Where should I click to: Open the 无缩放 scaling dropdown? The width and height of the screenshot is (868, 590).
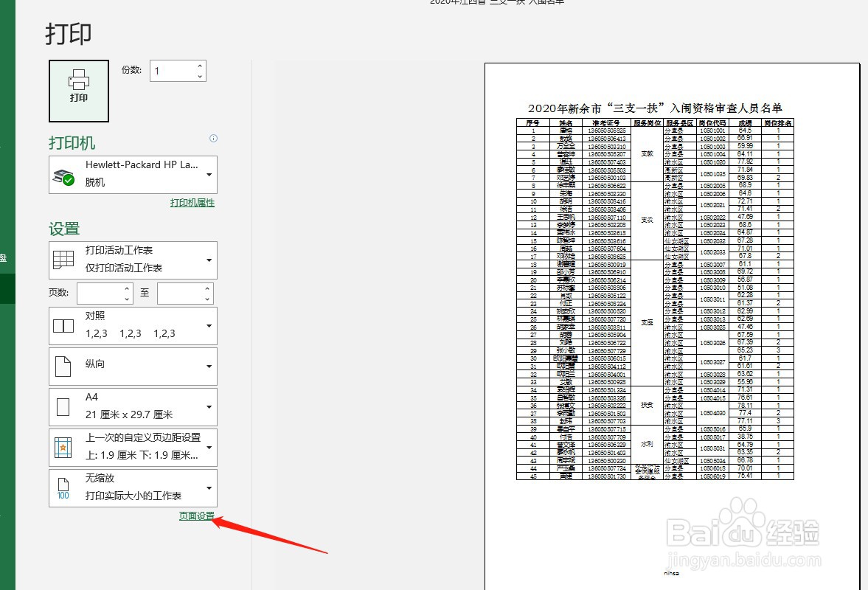207,487
